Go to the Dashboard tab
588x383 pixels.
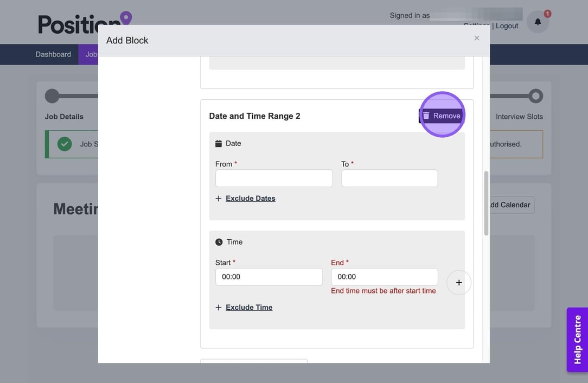(53, 54)
